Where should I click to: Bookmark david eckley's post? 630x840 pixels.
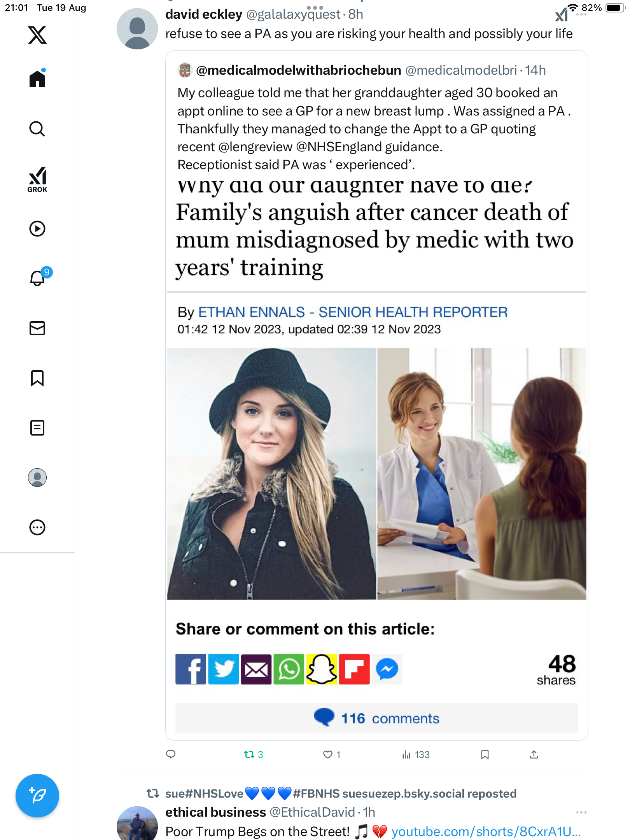tap(485, 754)
